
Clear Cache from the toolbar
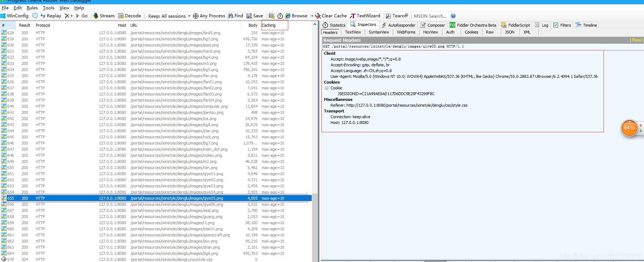click(x=331, y=16)
